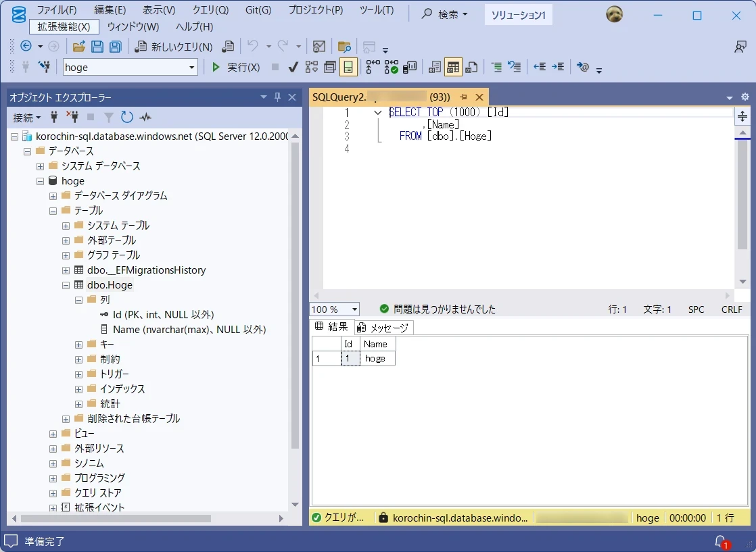
Task: Click the Increase indent icon
Action: point(558,67)
